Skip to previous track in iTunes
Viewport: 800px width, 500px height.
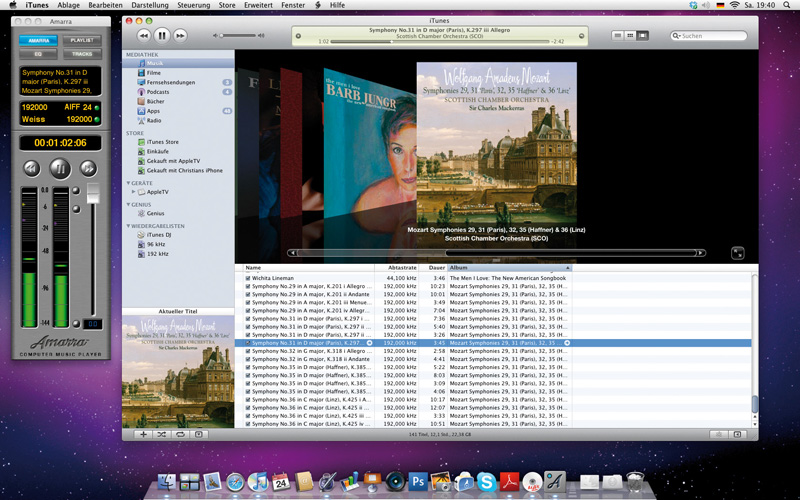[144, 36]
